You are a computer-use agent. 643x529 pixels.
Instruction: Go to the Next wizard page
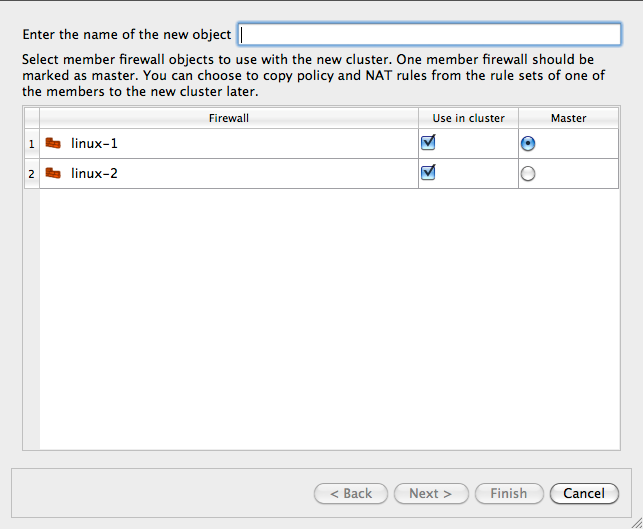(x=430, y=493)
